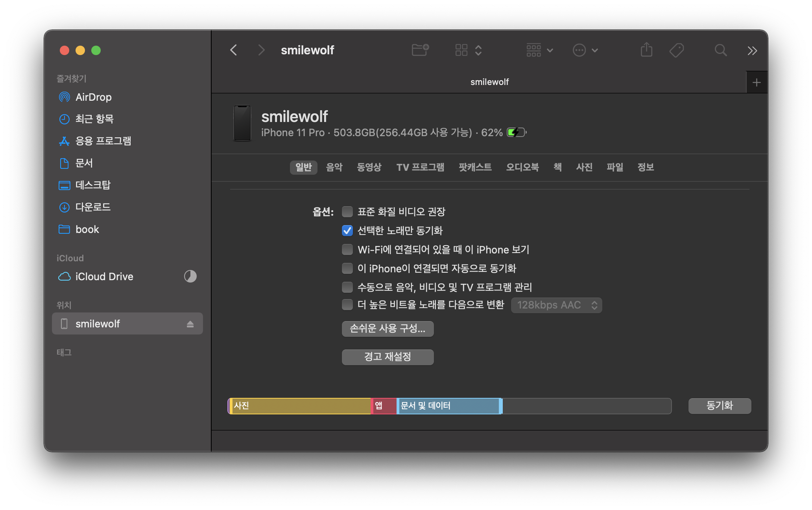Switch to the 음악 tab
The image size is (812, 510).
point(334,167)
